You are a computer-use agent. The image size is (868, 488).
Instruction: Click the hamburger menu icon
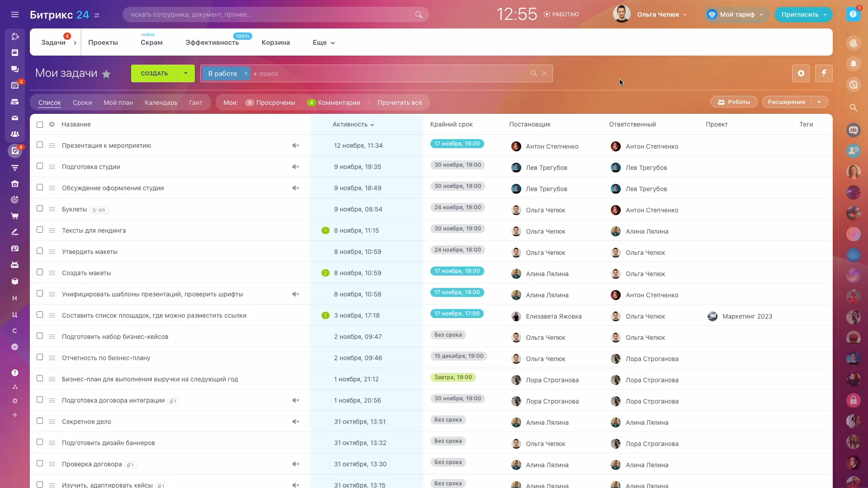click(x=15, y=14)
